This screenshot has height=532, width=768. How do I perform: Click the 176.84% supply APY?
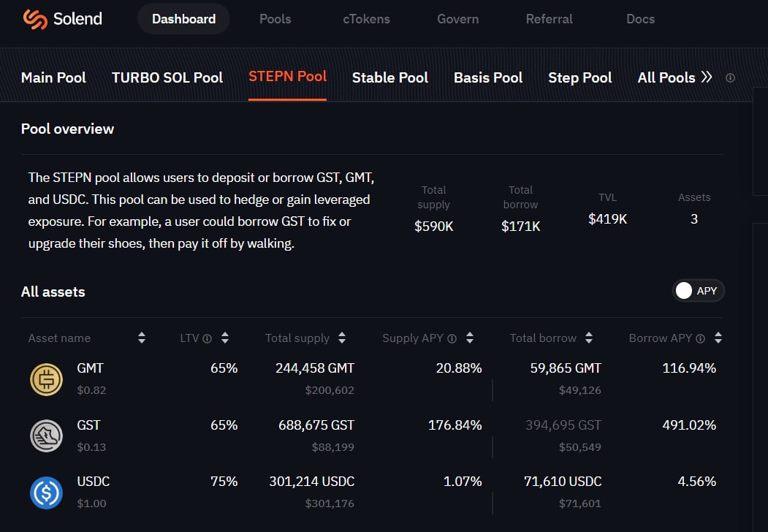[455, 425]
